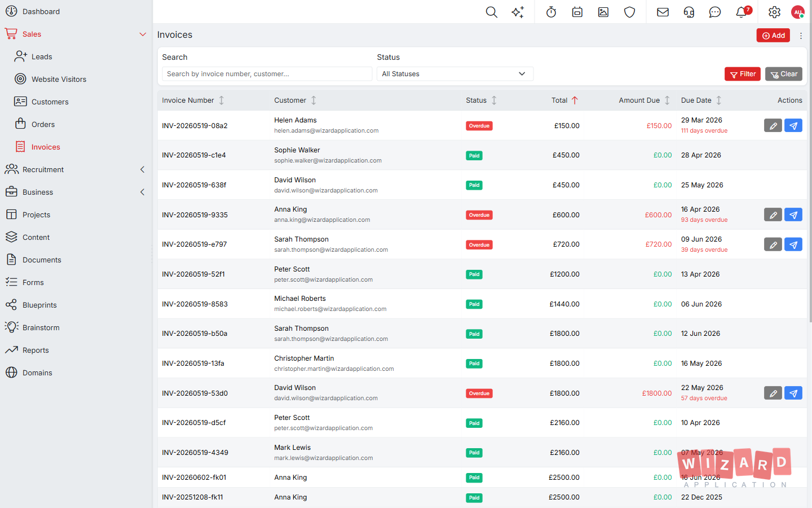Sort by Status column arrows
The image size is (812, 508).
[x=494, y=100]
